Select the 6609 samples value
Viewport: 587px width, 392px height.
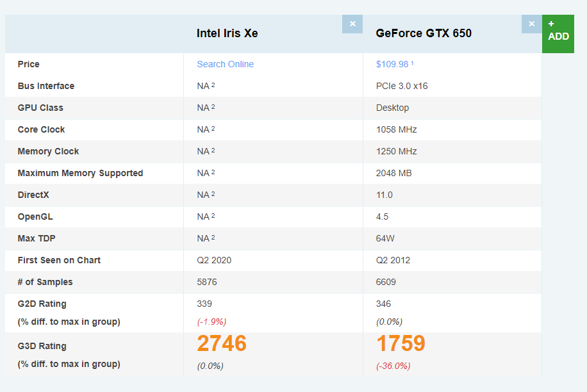tap(386, 282)
